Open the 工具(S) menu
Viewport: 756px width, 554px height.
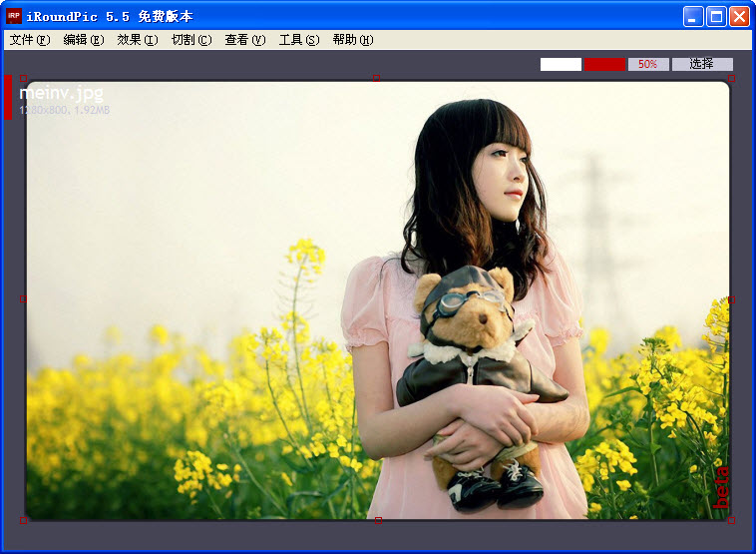pyautogui.click(x=298, y=40)
